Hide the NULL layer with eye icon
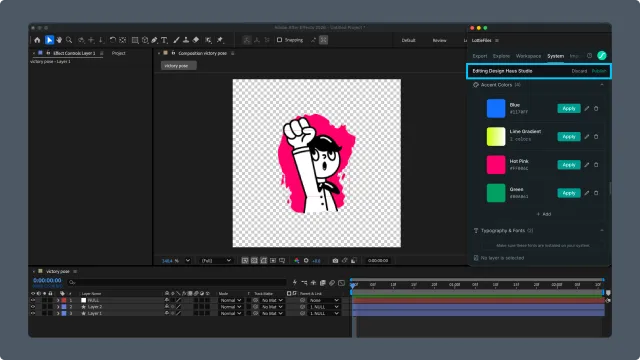Screen dimensions: 640x360 click(33, 300)
